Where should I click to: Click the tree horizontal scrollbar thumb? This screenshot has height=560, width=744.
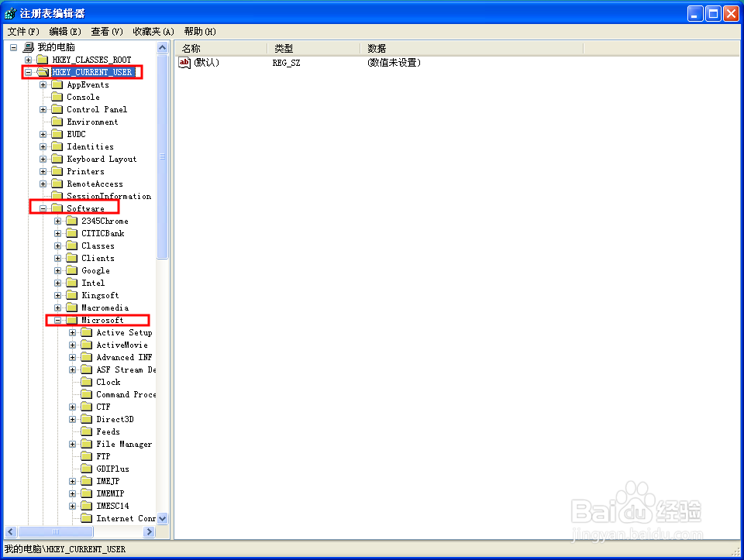56,531
